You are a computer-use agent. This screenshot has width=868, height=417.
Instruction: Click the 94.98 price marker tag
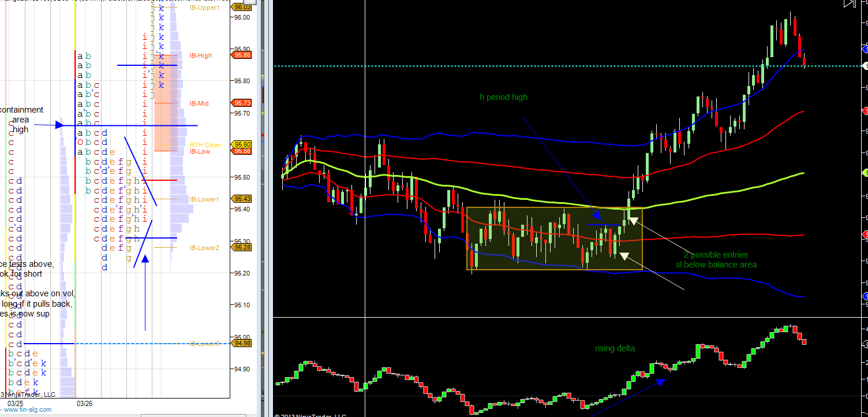(x=242, y=344)
